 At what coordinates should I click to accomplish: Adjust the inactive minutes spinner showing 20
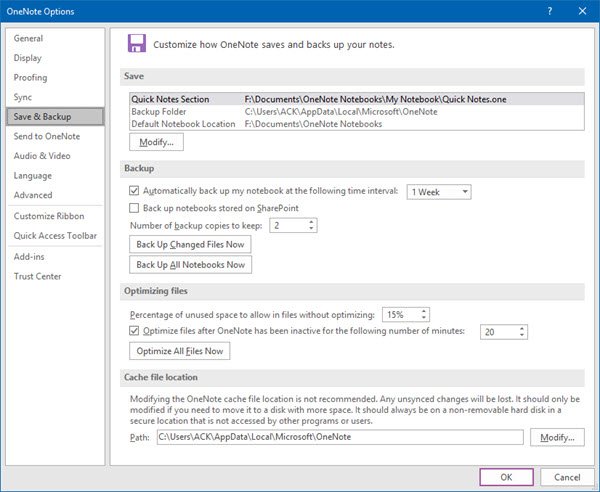point(503,331)
